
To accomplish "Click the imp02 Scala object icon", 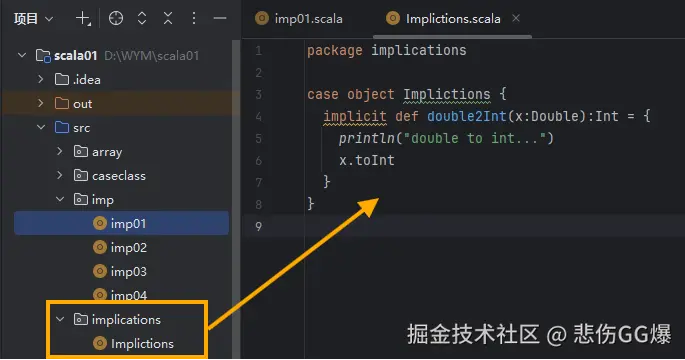I will click(x=100, y=247).
